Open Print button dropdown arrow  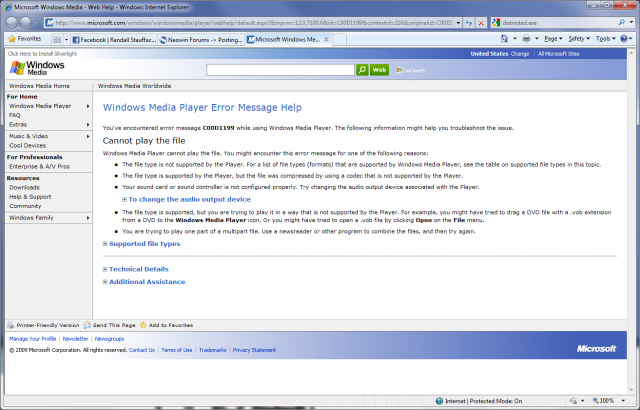pyautogui.click(x=536, y=39)
